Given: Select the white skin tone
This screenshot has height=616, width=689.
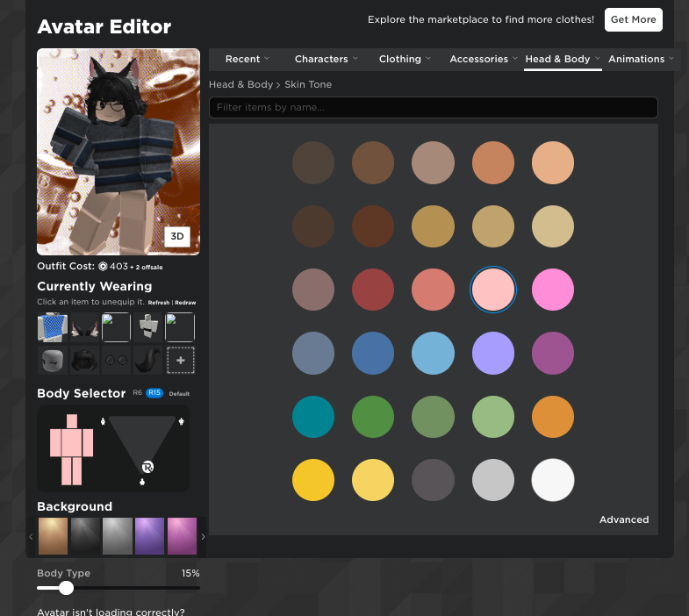Looking at the screenshot, I should click(553, 480).
